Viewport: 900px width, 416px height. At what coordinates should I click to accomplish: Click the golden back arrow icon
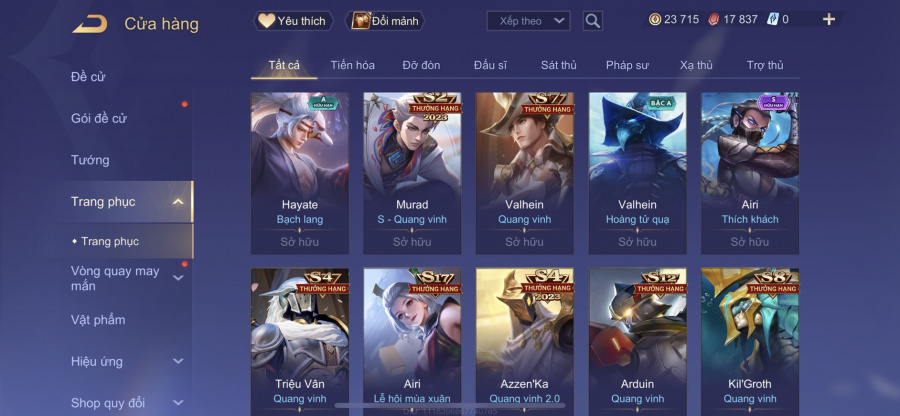click(90, 24)
